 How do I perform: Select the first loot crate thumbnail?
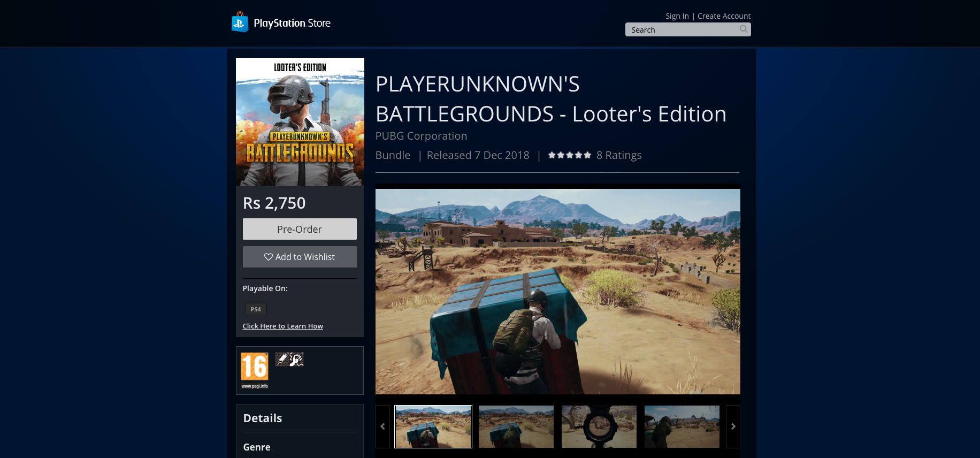(x=433, y=426)
